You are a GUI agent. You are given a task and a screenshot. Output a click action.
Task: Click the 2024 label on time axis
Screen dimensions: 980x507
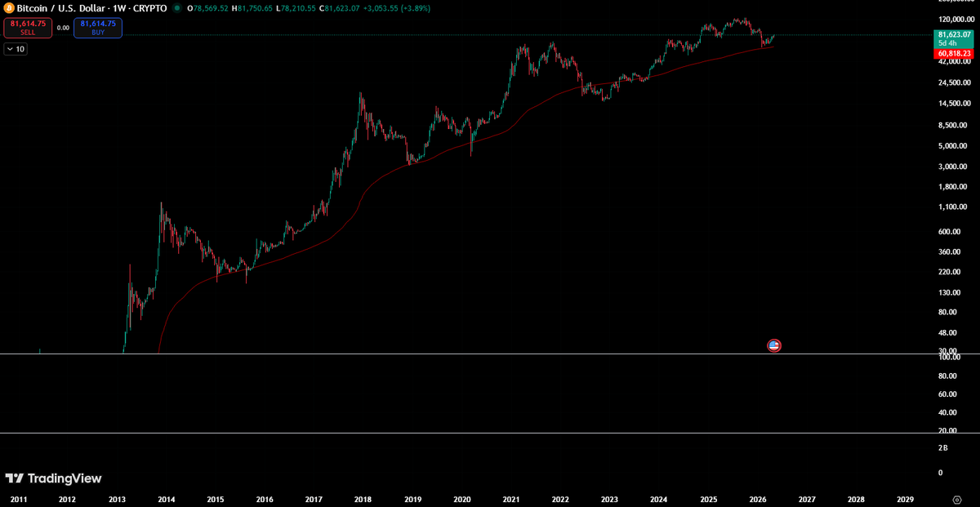659,498
